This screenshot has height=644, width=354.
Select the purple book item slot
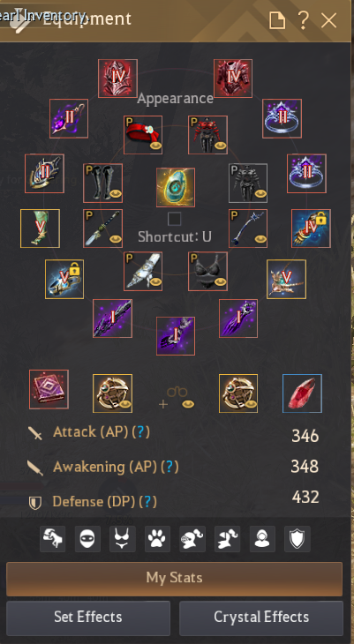click(x=49, y=389)
